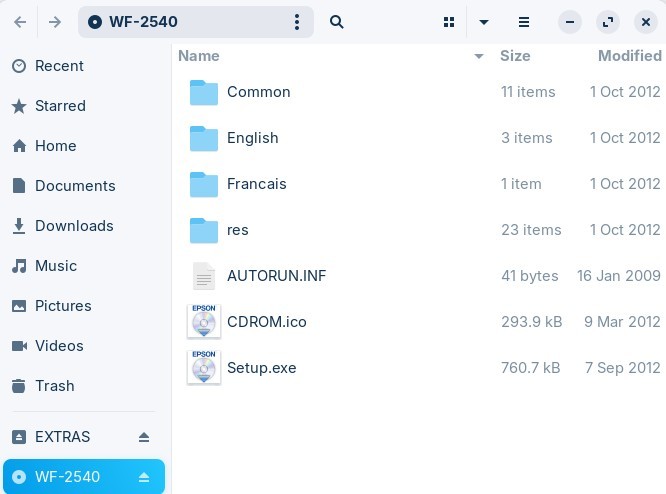
Task: Open Music in the sidebar
Action: [x=86, y=266]
